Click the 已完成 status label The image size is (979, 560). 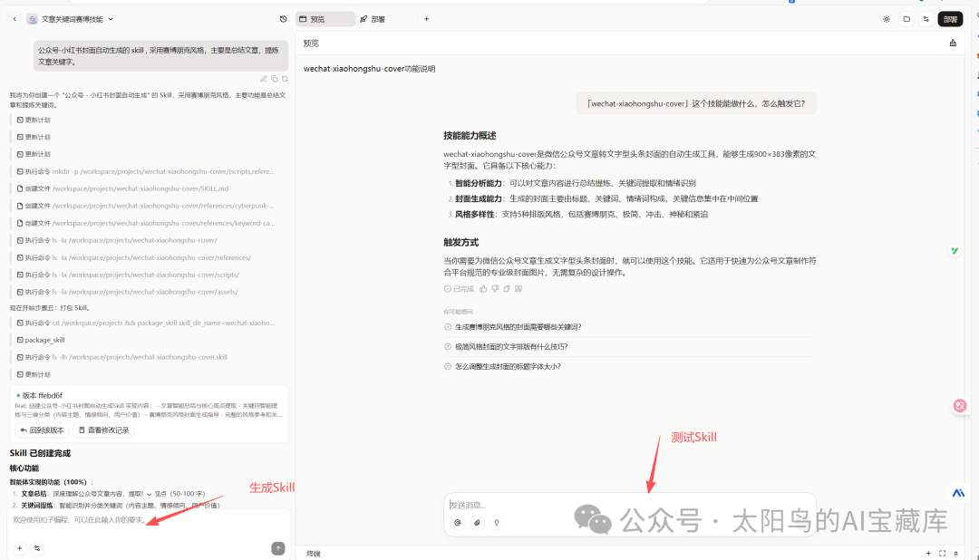click(x=459, y=289)
